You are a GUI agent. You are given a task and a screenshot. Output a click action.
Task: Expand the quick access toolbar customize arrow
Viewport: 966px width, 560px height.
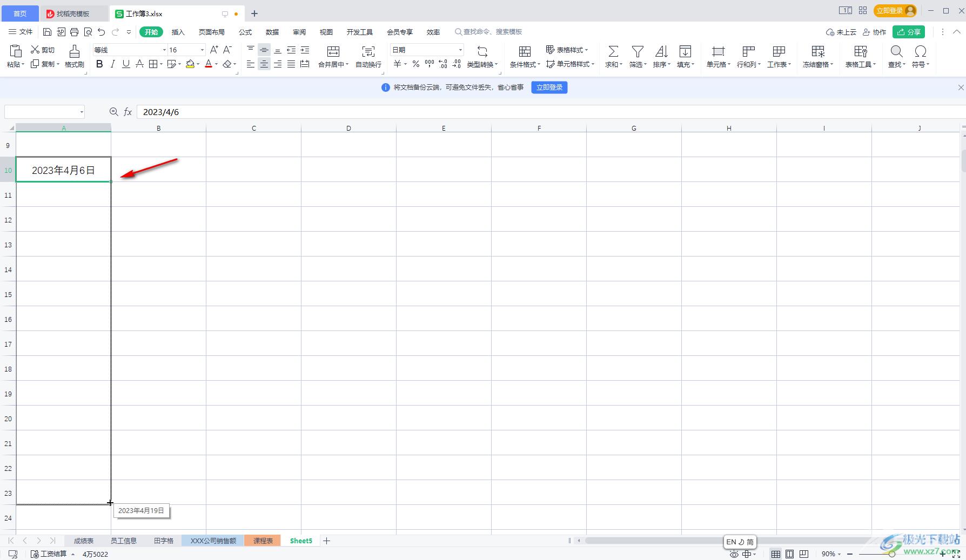pyautogui.click(x=129, y=32)
